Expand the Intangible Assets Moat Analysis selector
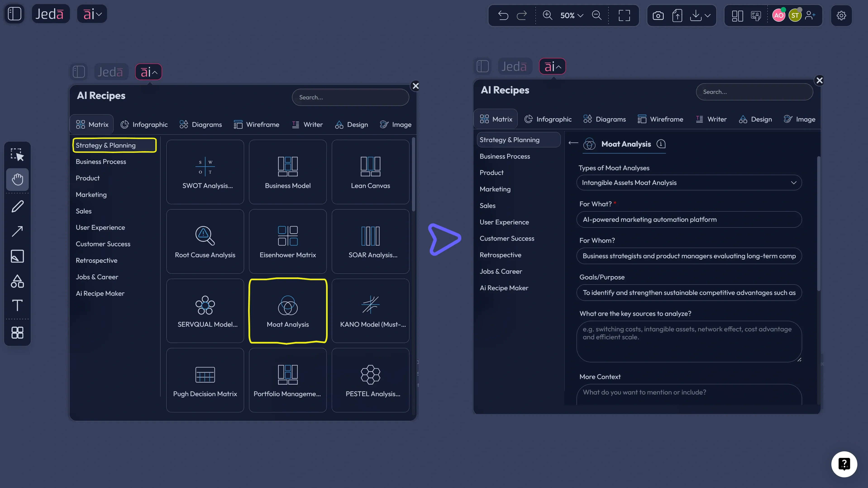 pyautogui.click(x=794, y=182)
